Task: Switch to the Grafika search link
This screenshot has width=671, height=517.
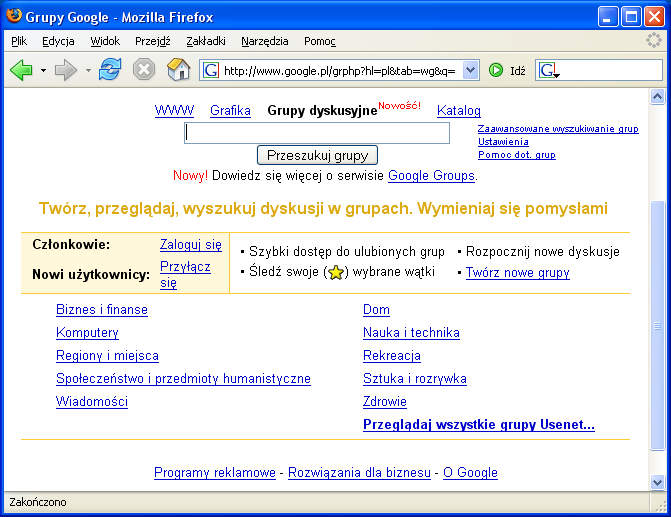Action: [x=230, y=110]
